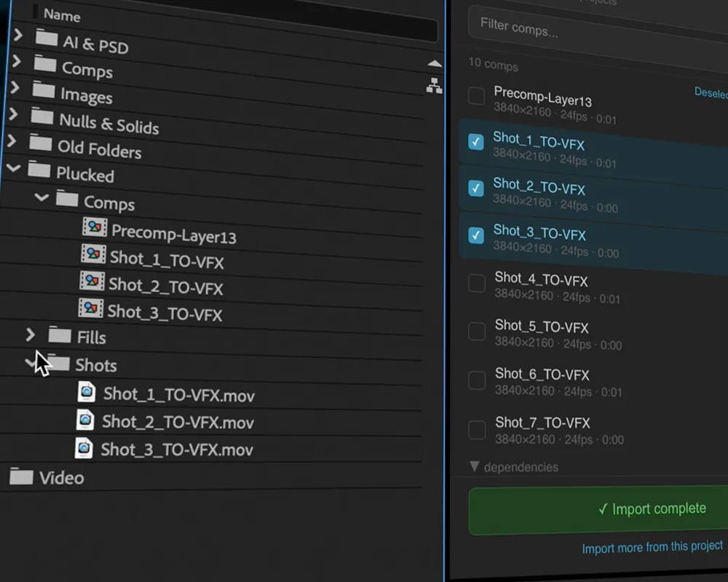The image size is (728, 582).
Task: Click the Name column header
Action: click(x=62, y=15)
